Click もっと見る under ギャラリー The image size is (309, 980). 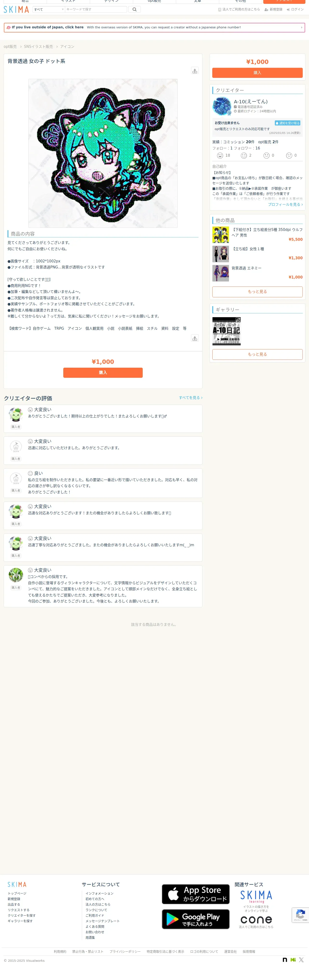coord(257,354)
